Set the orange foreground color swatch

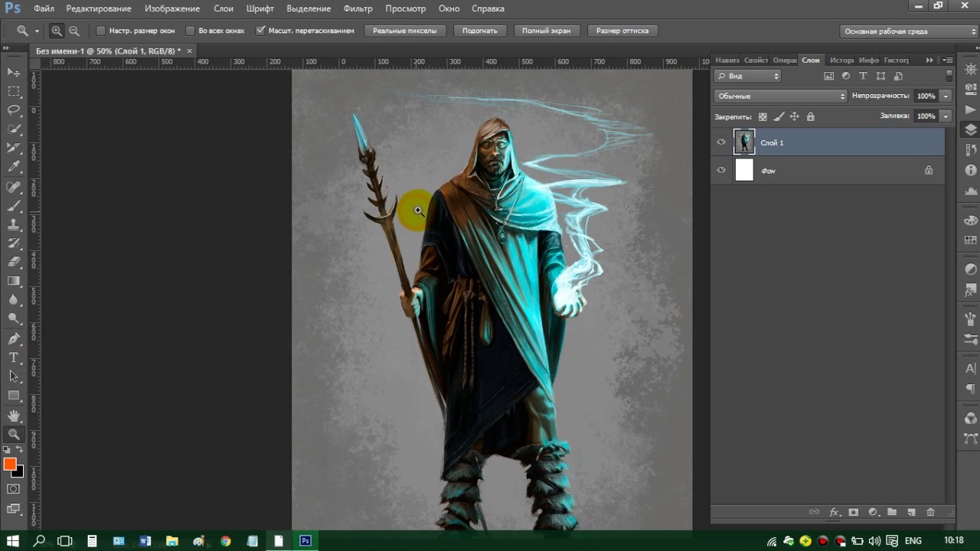tap(9, 464)
